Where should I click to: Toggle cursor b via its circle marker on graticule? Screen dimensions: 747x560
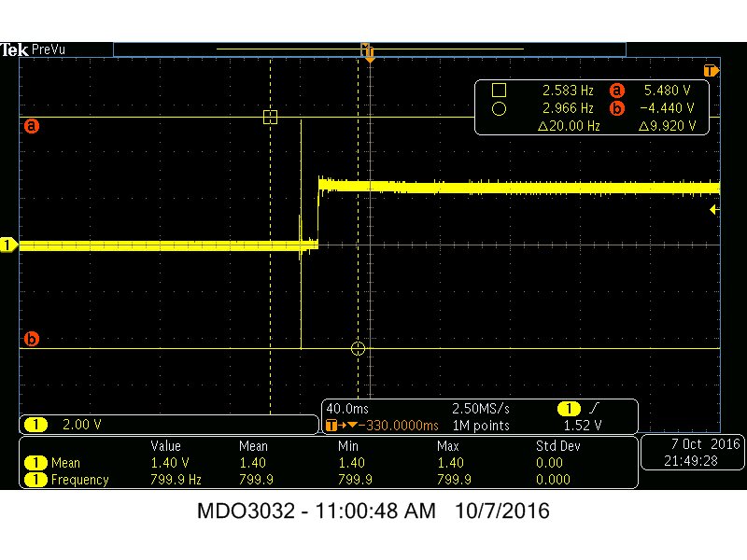[x=358, y=348]
